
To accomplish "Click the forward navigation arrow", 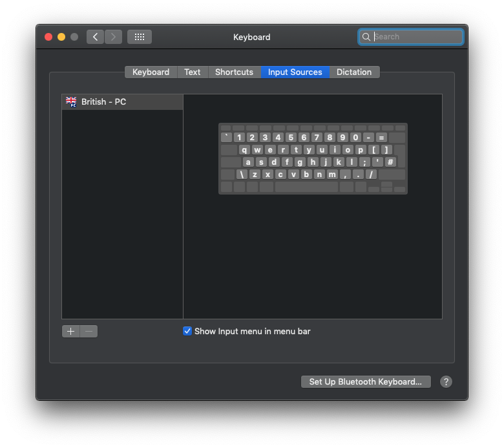I will tap(113, 37).
